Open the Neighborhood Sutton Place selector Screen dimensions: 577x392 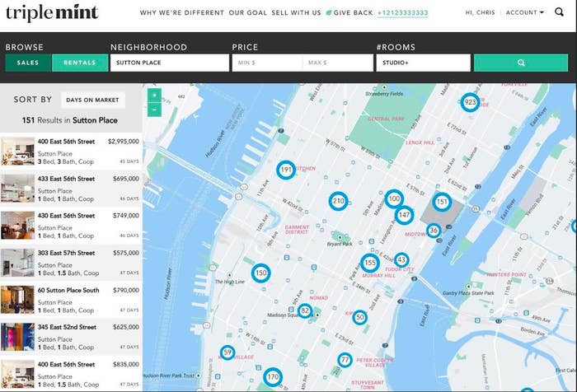pyautogui.click(x=170, y=63)
